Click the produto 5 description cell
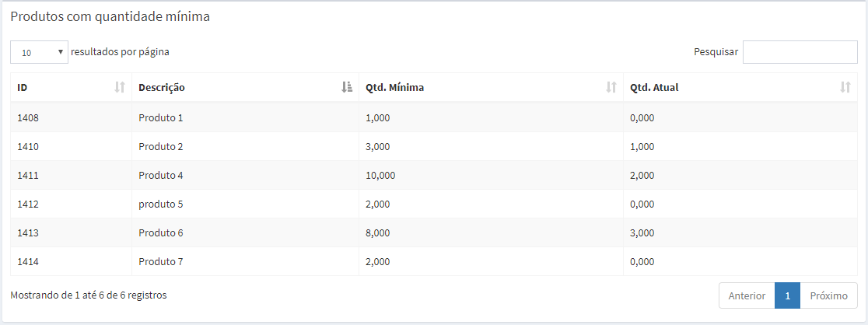Viewport: 868px width, 325px height. click(x=160, y=204)
